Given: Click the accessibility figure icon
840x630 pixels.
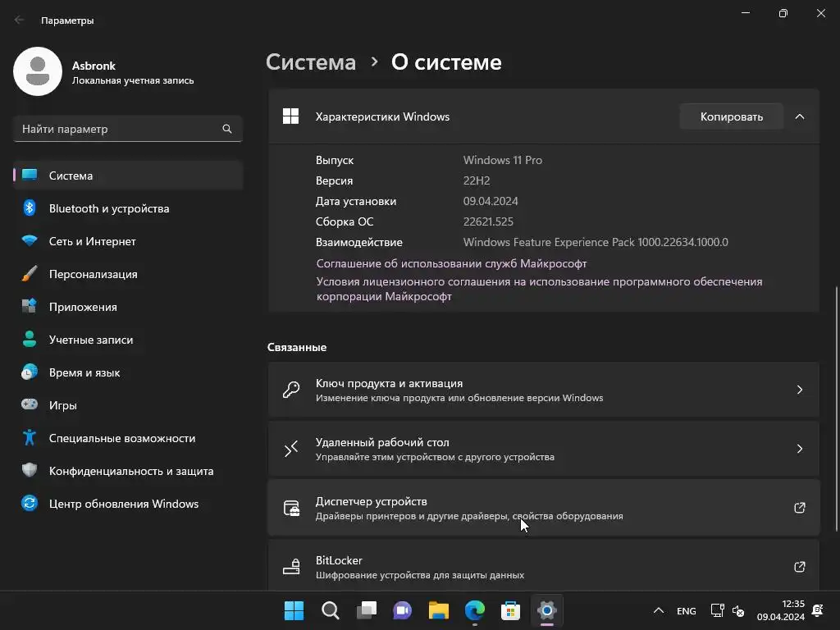Looking at the screenshot, I should [x=30, y=438].
